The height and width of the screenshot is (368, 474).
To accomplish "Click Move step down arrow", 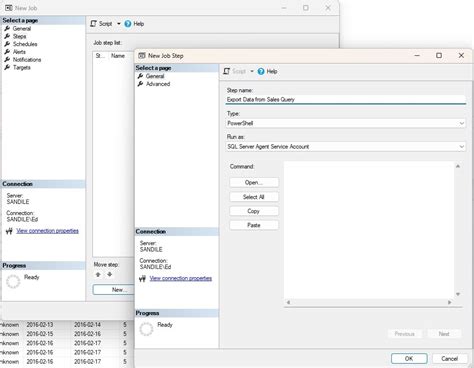I will pos(110,275).
